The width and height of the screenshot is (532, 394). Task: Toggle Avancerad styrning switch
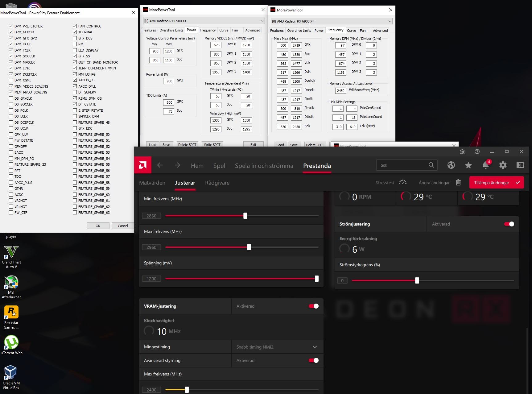[x=314, y=360]
